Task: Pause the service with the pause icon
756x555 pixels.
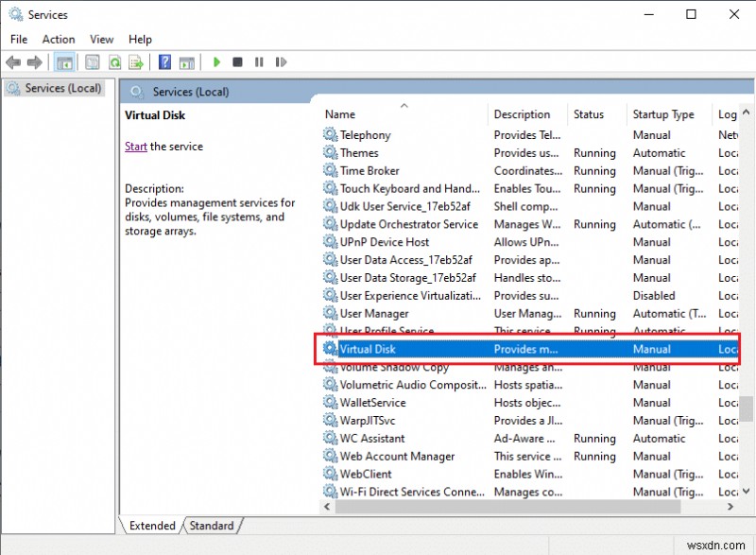Action: click(260, 62)
